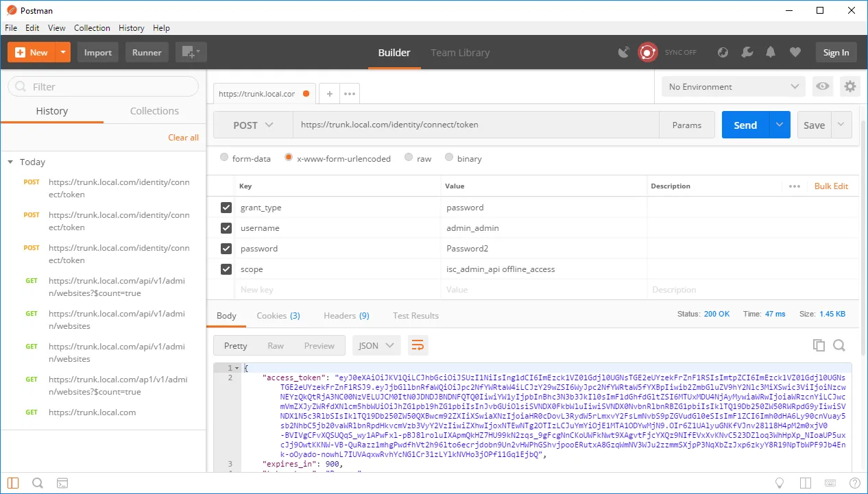Click the globe browse icon
Screen dimensions: 868x494
click(723, 52)
